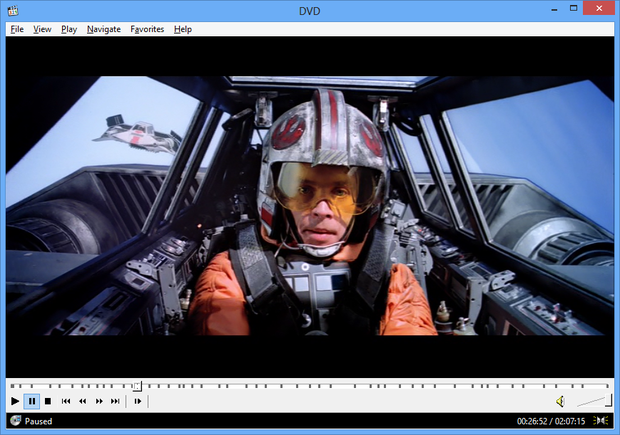This screenshot has height=435, width=620.
Task: Open the View menu
Action: point(42,29)
